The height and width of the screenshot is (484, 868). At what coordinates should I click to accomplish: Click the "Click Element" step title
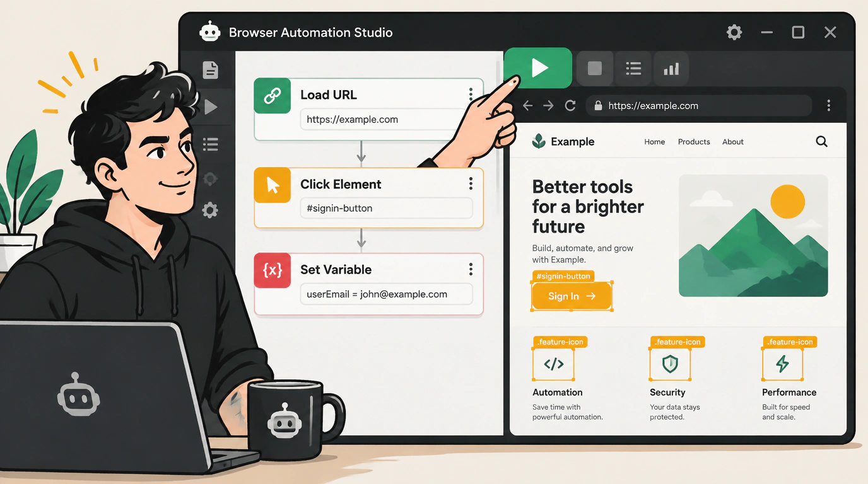(x=341, y=184)
